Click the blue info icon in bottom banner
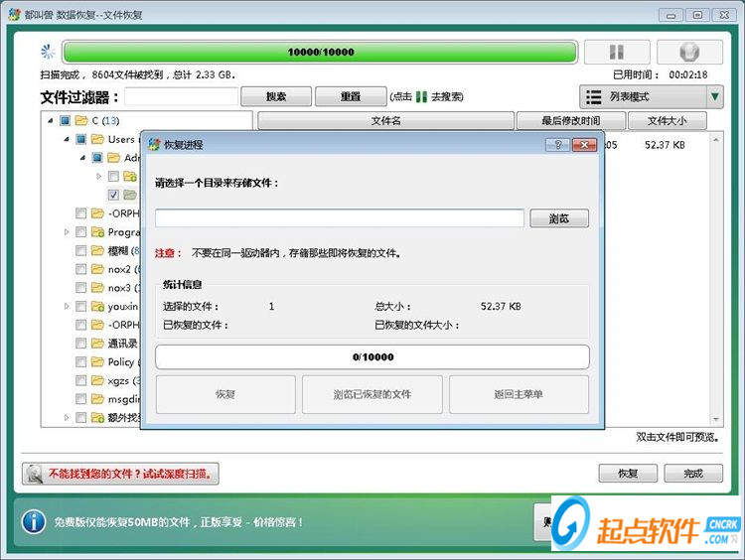This screenshot has height=560, width=745. (33, 522)
